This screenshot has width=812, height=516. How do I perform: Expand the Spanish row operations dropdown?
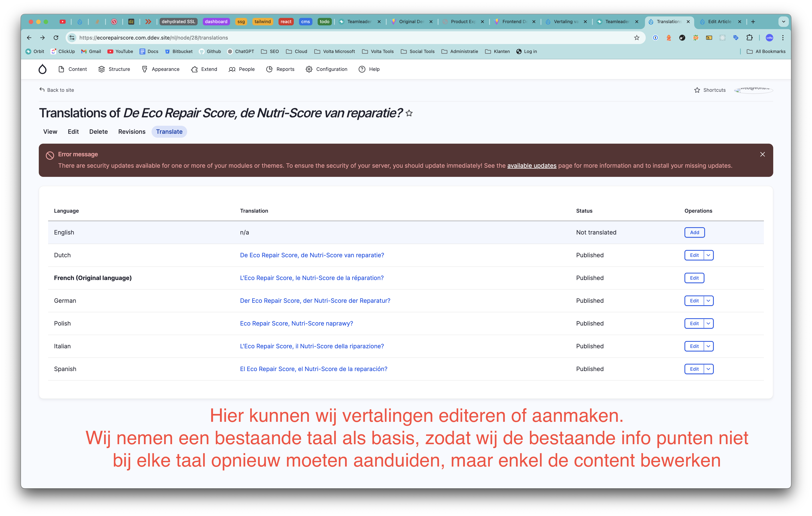(709, 369)
